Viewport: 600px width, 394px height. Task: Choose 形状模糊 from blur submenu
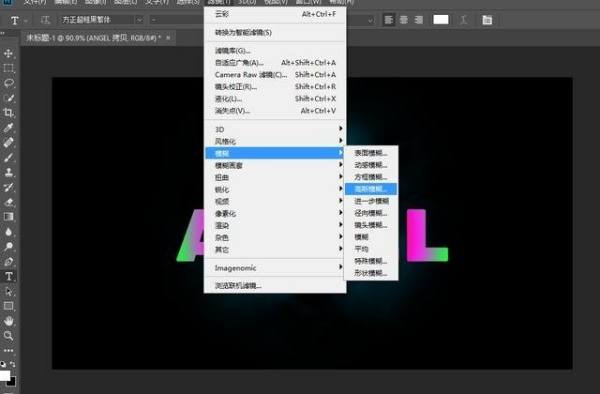(x=371, y=273)
